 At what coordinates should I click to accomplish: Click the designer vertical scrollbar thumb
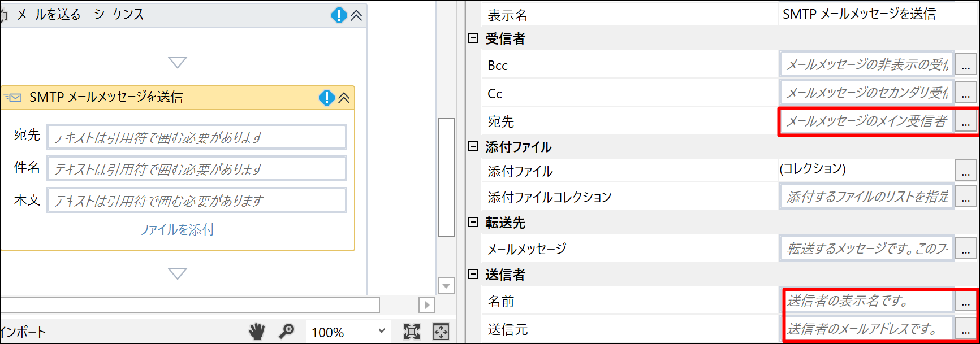click(x=446, y=177)
